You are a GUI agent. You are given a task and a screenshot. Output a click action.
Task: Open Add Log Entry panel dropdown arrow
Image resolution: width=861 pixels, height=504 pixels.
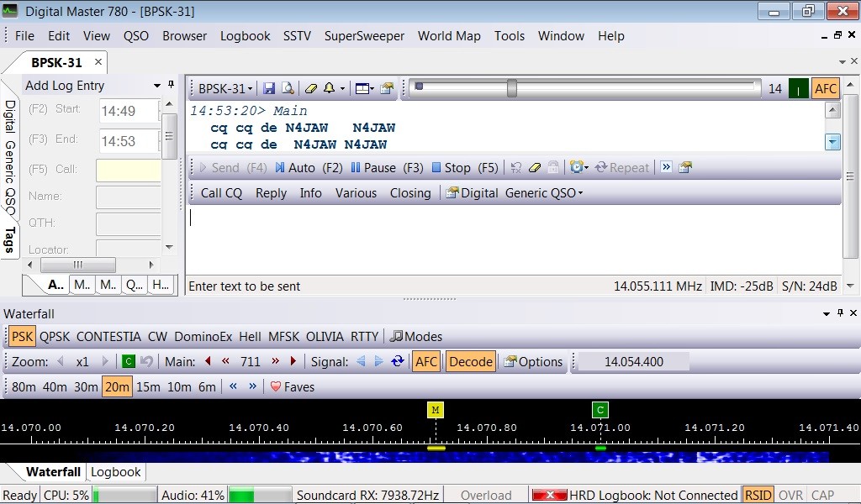157,85
